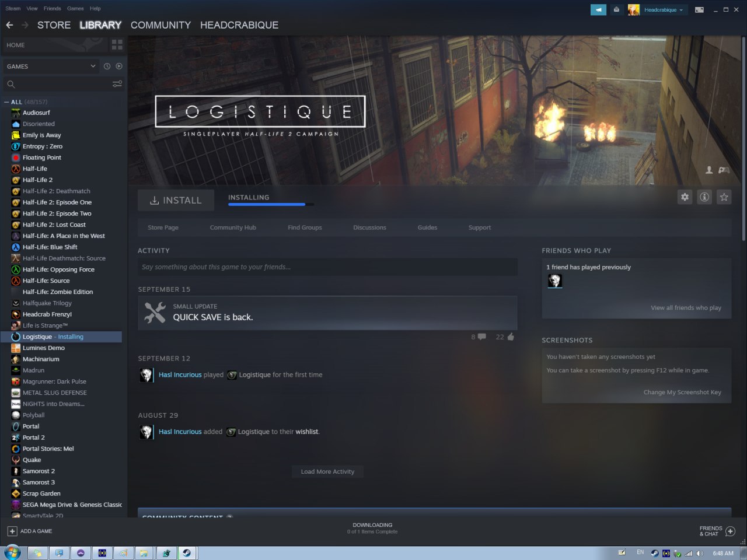Go to the COMMUNITY tab
Image resolution: width=747 pixels, height=560 pixels.
pyautogui.click(x=160, y=25)
